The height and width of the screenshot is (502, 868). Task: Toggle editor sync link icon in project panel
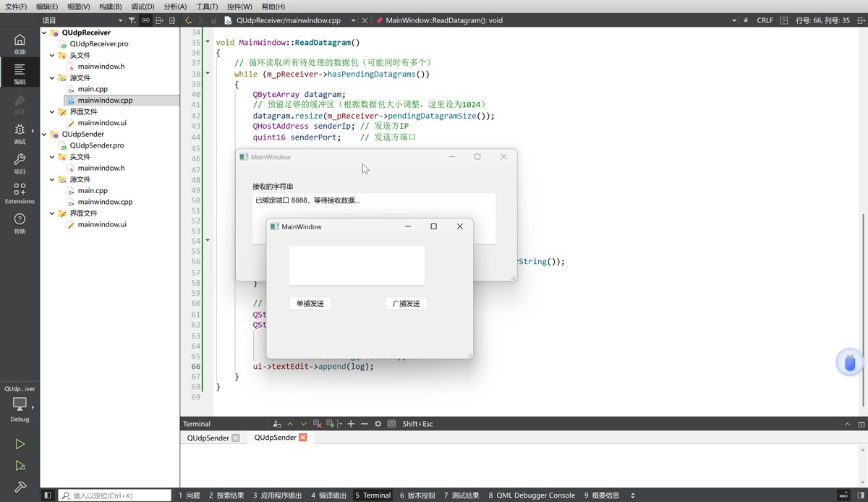pos(145,20)
